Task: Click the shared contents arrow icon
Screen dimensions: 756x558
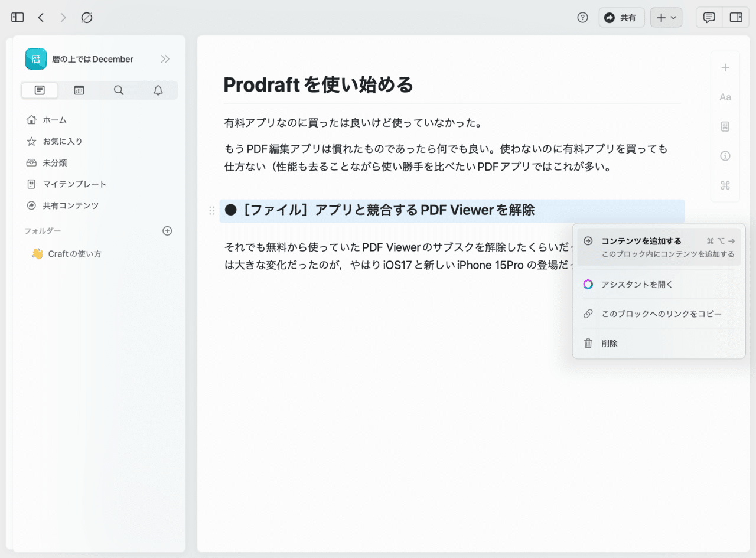Action: (x=32, y=205)
